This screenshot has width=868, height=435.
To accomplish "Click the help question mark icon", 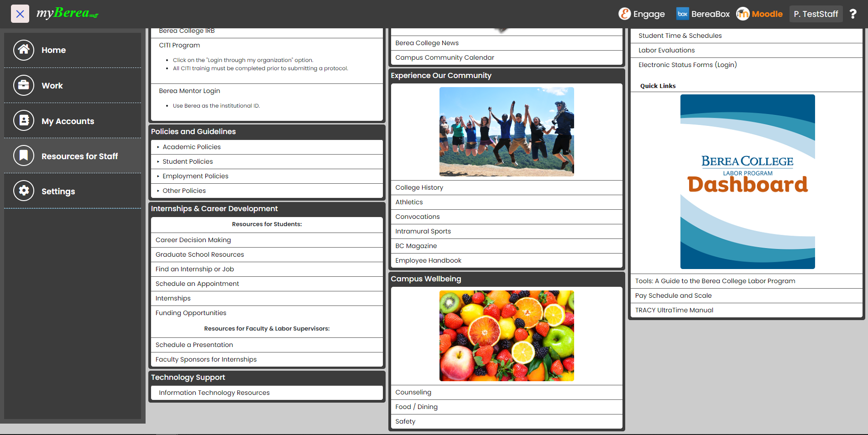I will (x=852, y=14).
